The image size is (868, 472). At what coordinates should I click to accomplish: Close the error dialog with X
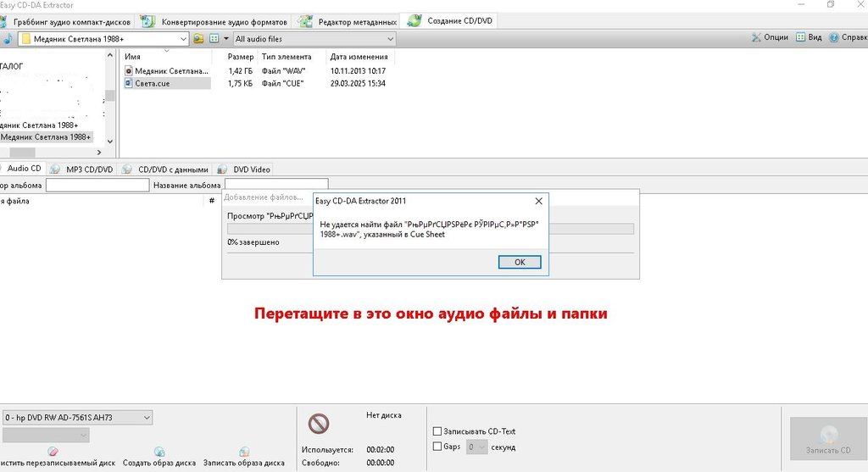click(538, 201)
